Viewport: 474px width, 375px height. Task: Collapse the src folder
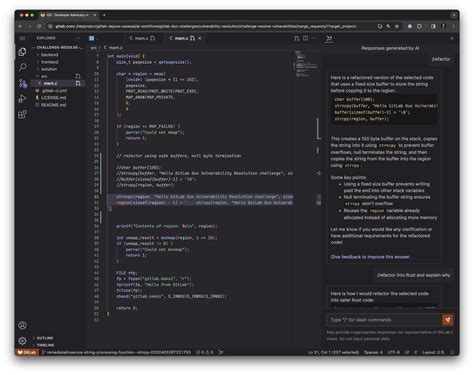pos(44,76)
